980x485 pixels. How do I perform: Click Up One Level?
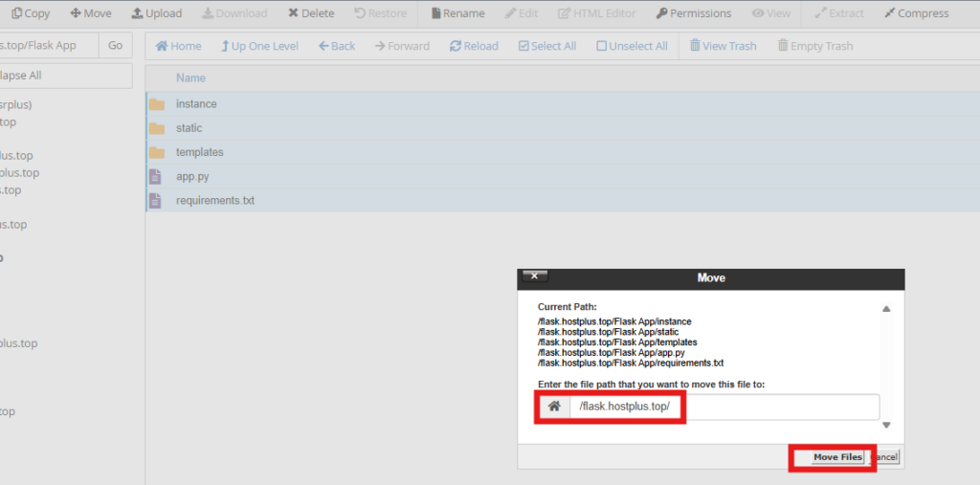[x=260, y=46]
